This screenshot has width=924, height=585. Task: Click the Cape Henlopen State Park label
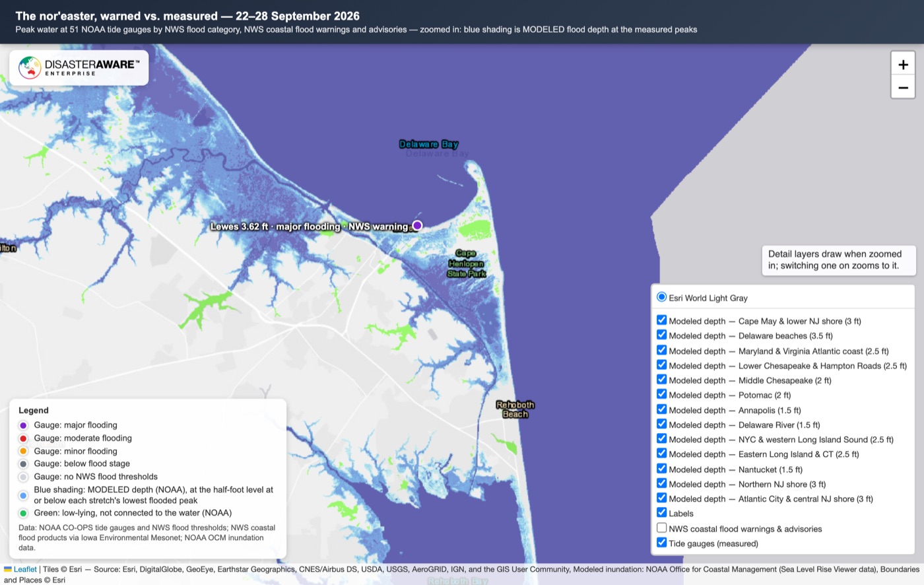click(x=466, y=263)
